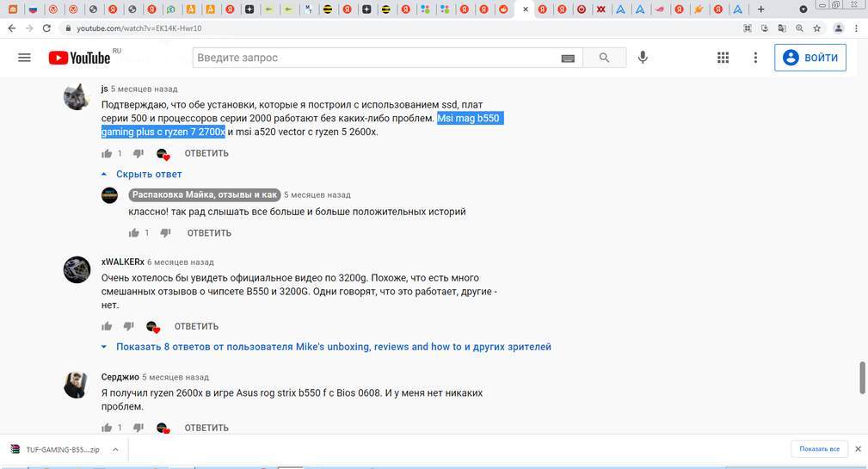Open the Chrome profile avatar
Screen dimensions: 868x469
click(839, 28)
